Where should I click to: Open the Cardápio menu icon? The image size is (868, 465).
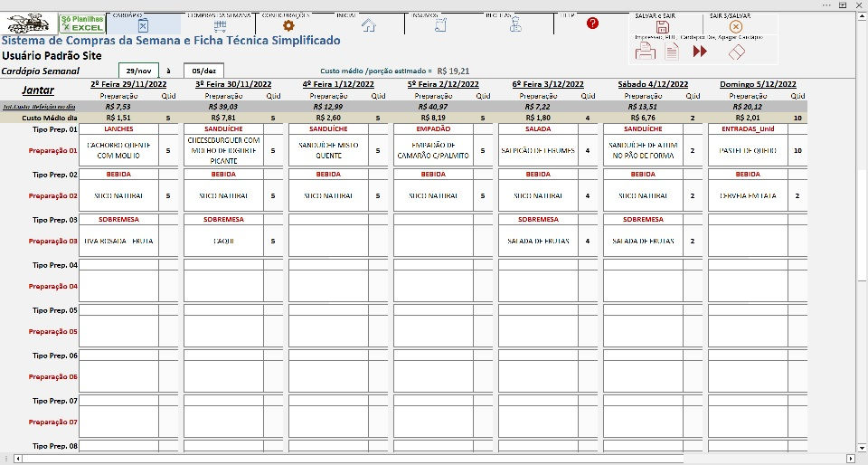point(143,25)
